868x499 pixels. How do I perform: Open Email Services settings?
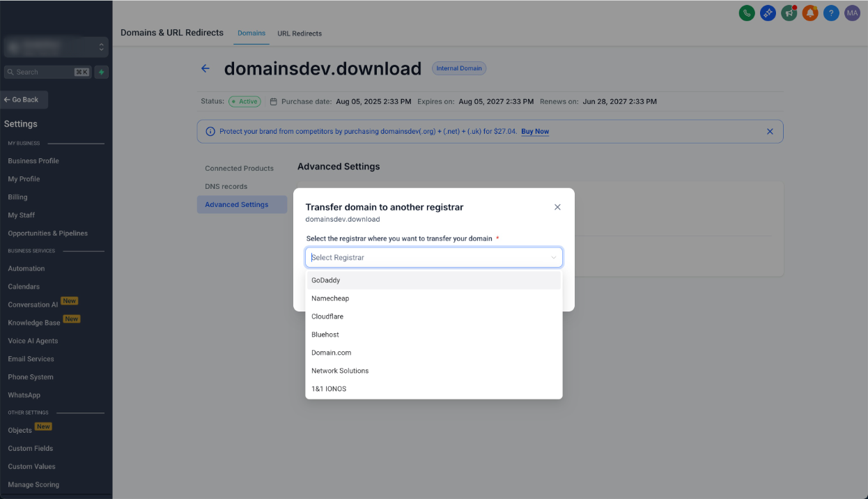point(31,359)
